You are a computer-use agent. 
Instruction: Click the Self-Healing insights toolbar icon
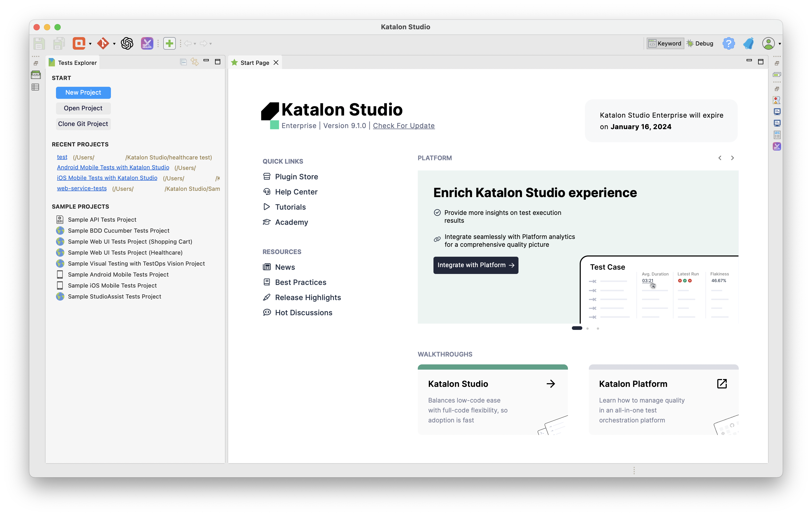pos(147,43)
